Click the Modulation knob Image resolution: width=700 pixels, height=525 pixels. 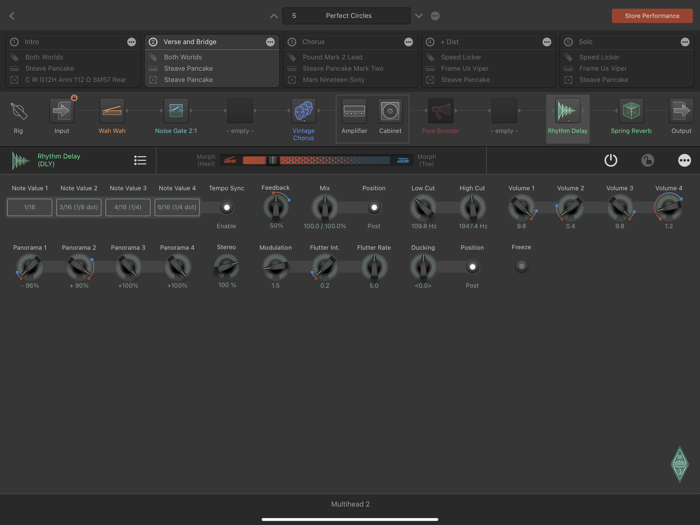click(276, 267)
